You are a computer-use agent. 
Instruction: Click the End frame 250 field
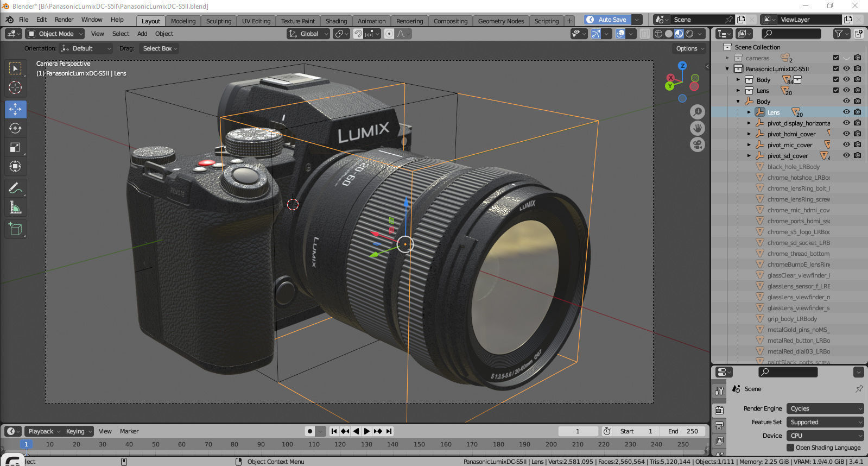683,431
